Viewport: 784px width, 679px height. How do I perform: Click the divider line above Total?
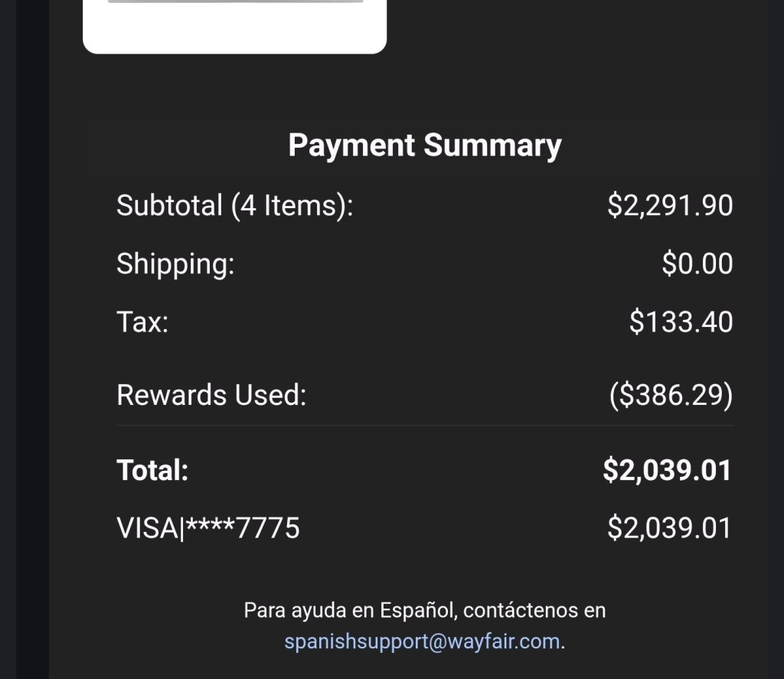[x=424, y=425]
